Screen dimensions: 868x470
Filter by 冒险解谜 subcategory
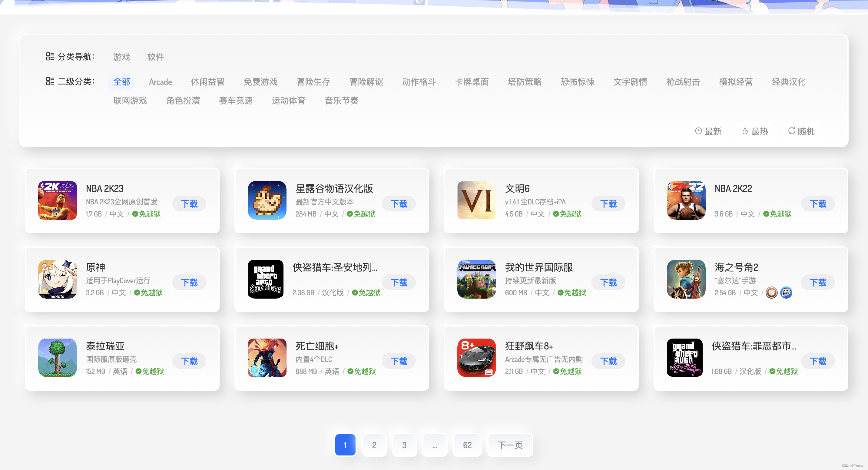366,81
